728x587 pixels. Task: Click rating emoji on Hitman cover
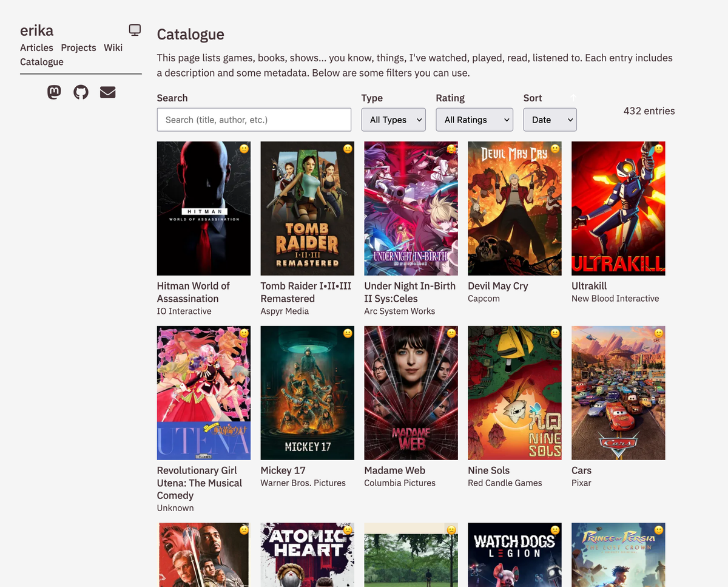[243, 149]
